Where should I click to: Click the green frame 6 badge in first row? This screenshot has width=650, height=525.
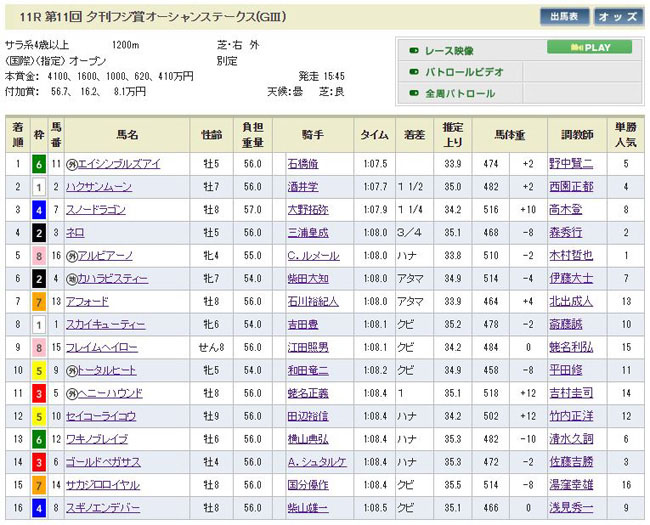(x=37, y=164)
